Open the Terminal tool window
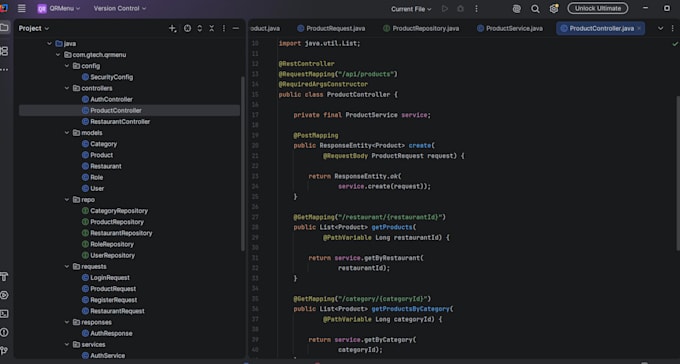 point(4,314)
